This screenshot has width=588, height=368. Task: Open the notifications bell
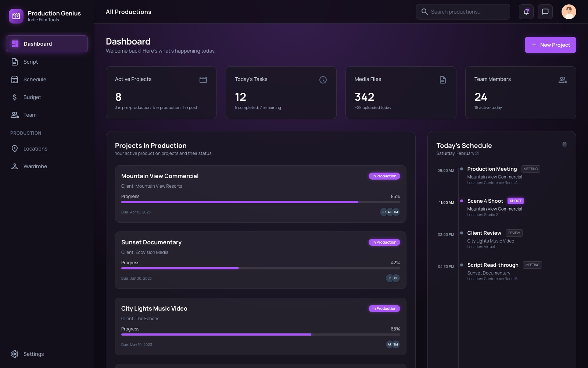(526, 12)
